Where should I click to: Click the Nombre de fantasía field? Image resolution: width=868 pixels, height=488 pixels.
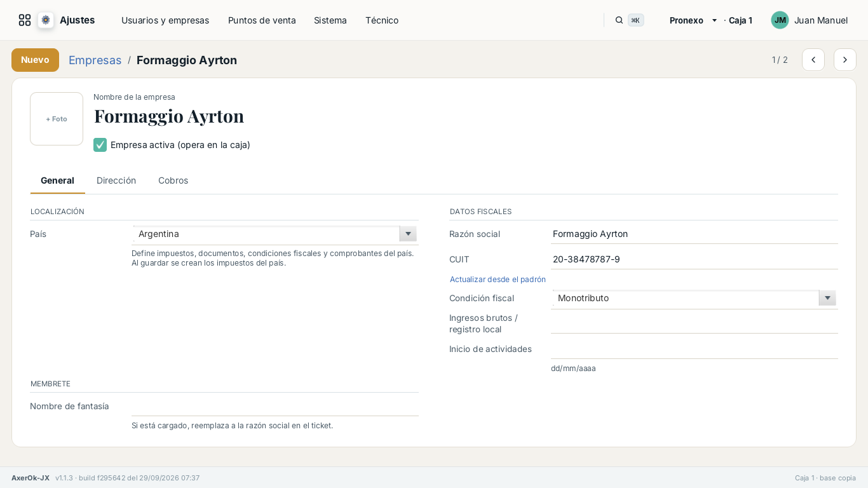[x=275, y=406]
